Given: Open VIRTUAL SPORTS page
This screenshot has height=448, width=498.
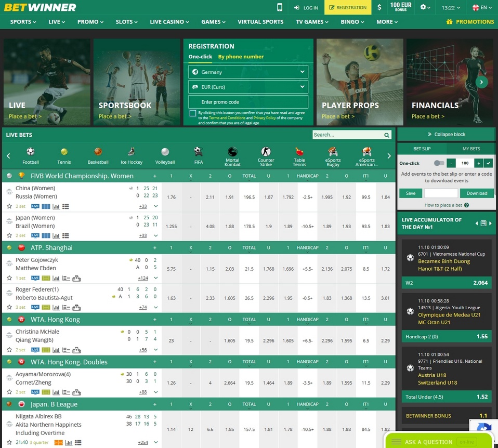Looking at the screenshot, I should tap(260, 22).
